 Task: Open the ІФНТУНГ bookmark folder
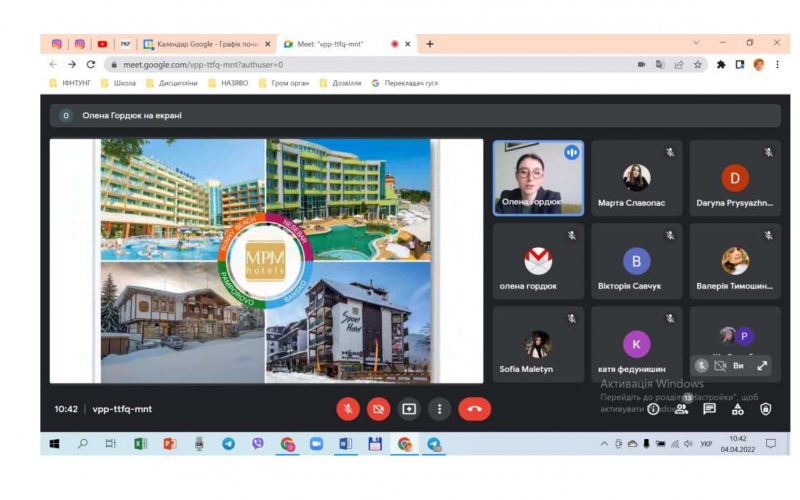[70, 83]
